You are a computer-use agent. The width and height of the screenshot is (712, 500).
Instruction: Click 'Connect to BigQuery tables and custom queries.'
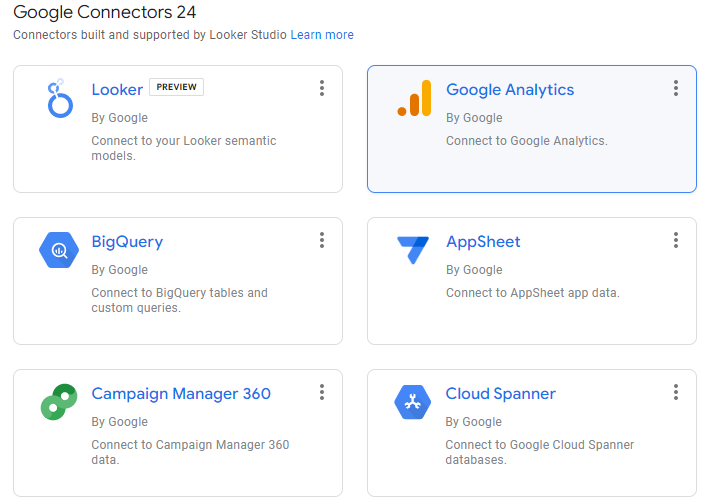[179, 300]
